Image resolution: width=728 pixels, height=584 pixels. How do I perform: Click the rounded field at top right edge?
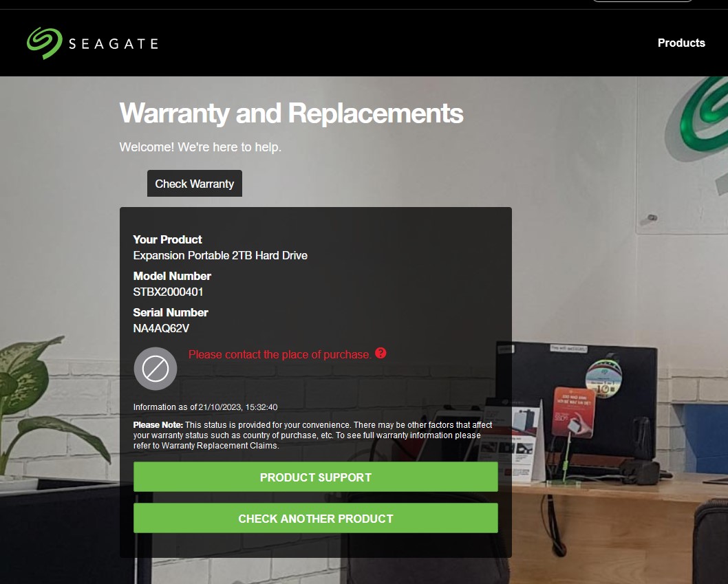click(643, 1)
